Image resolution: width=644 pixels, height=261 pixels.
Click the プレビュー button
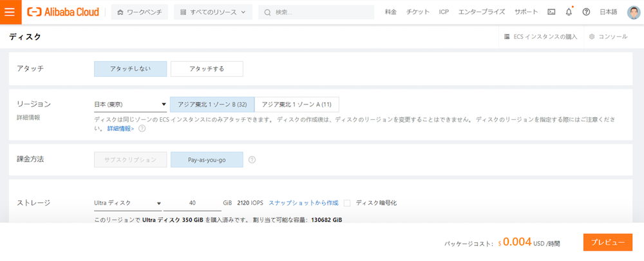coord(607,242)
